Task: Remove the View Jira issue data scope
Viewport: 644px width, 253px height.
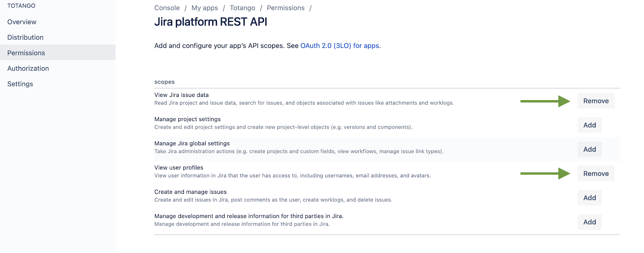Action: tap(596, 101)
